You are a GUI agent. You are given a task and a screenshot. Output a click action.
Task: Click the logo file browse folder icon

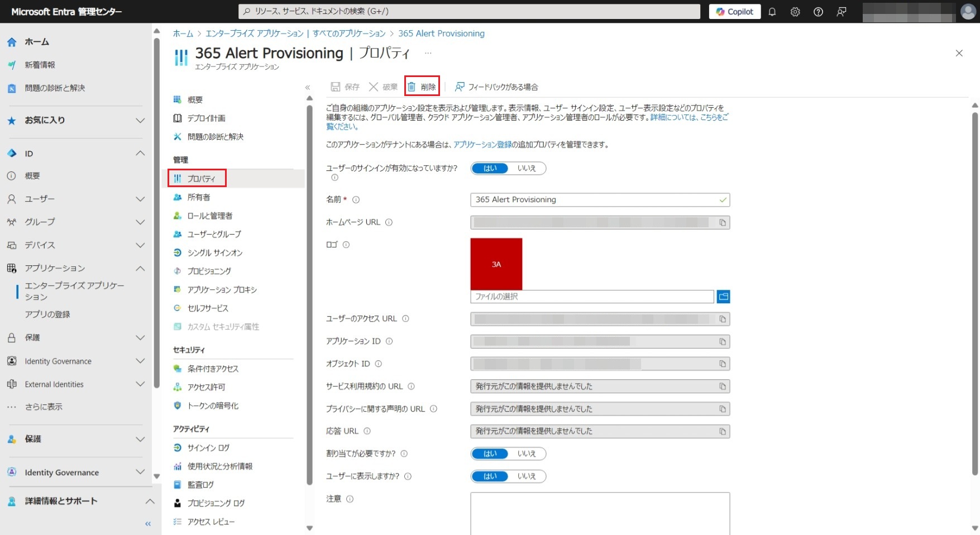pyautogui.click(x=723, y=297)
